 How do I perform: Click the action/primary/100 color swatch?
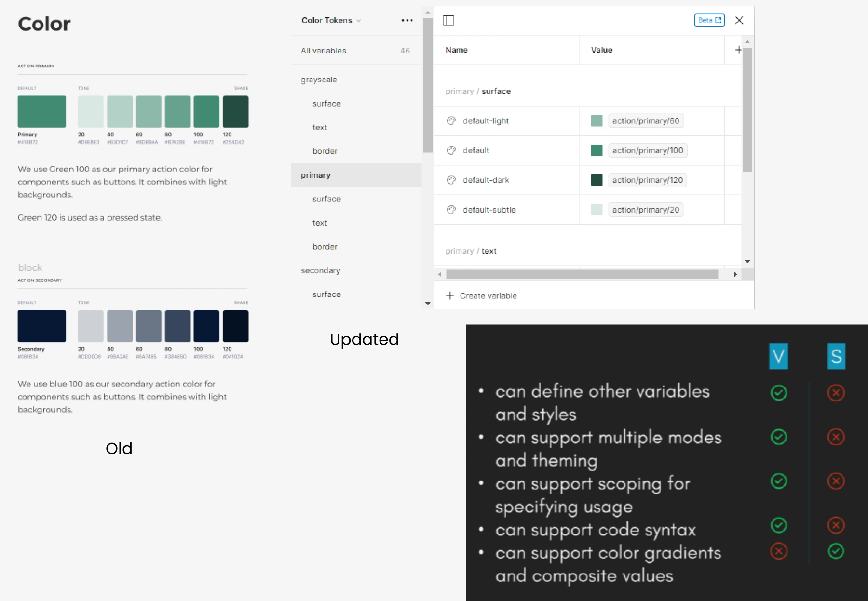tap(597, 150)
